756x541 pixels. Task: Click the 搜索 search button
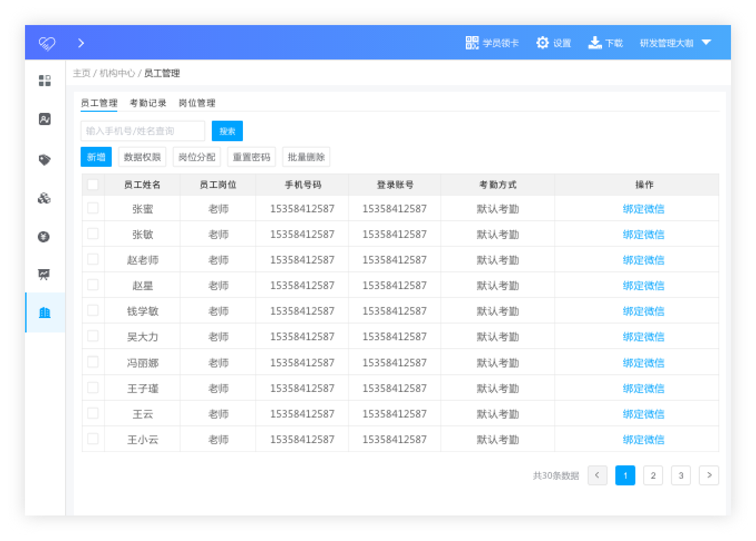click(227, 131)
